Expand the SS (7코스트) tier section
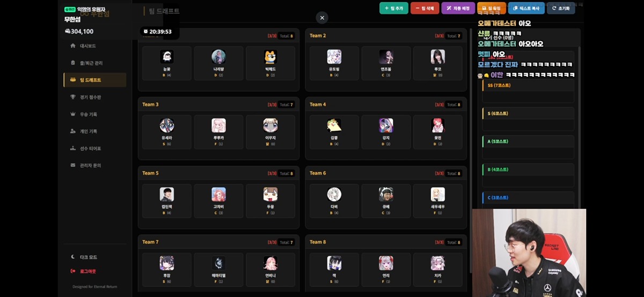Viewport: 644px width, 297px height. coord(499,85)
